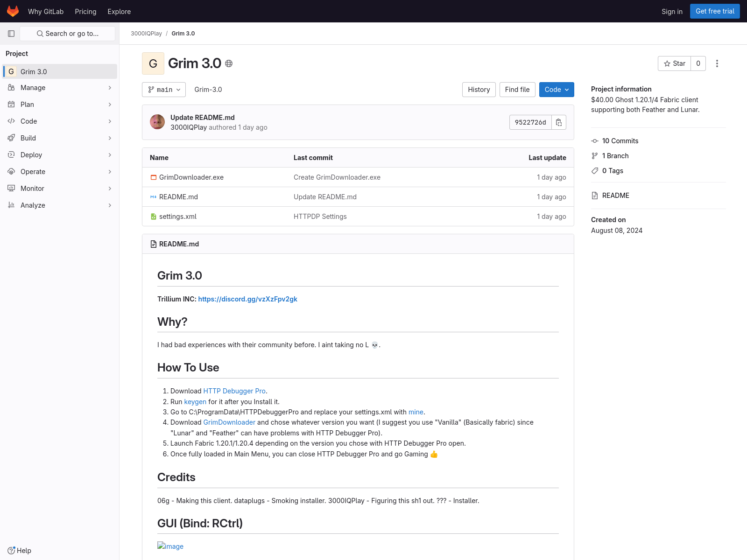Open the HTTP Debugger Pro link
The height and width of the screenshot is (560, 747).
[234, 391]
